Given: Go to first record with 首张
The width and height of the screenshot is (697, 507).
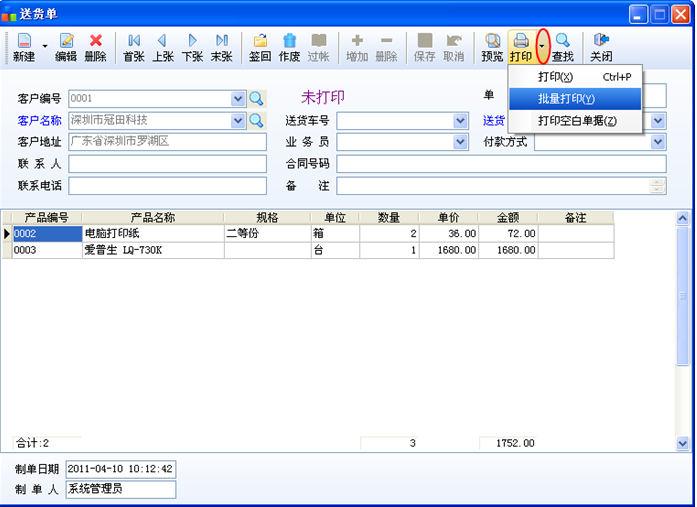Looking at the screenshot, I should click(x=134, y=47).
